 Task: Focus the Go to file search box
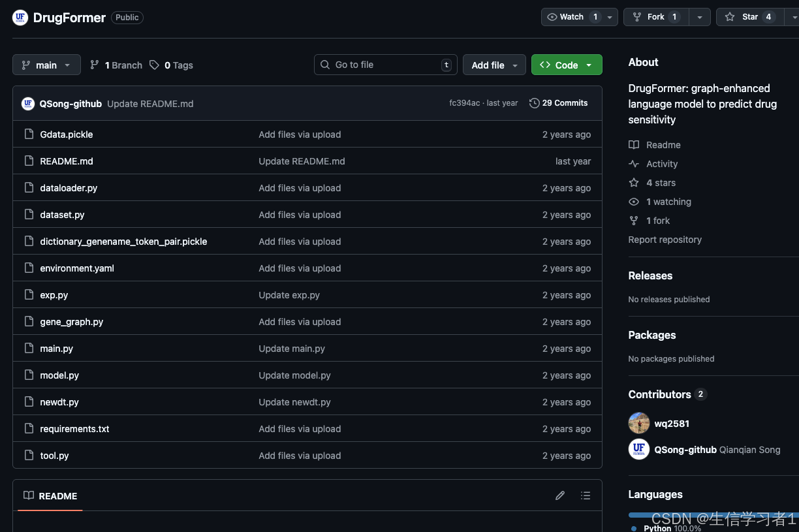[x=386, y=65]
